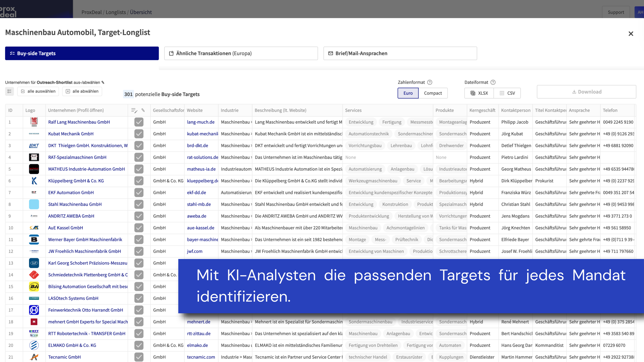Viewport: 644px width, 362px height.
Task: Click alle auswählen button
Action: coord(38,91)
